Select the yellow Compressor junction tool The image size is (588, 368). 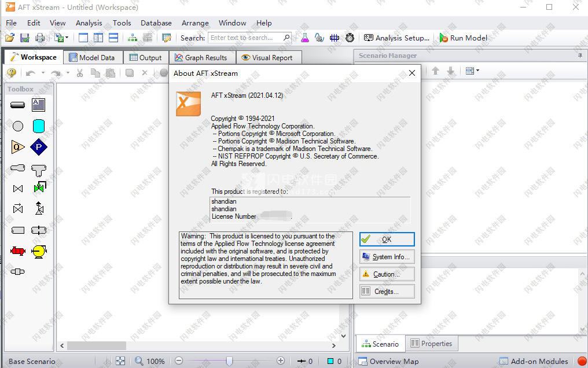(39, 251)
